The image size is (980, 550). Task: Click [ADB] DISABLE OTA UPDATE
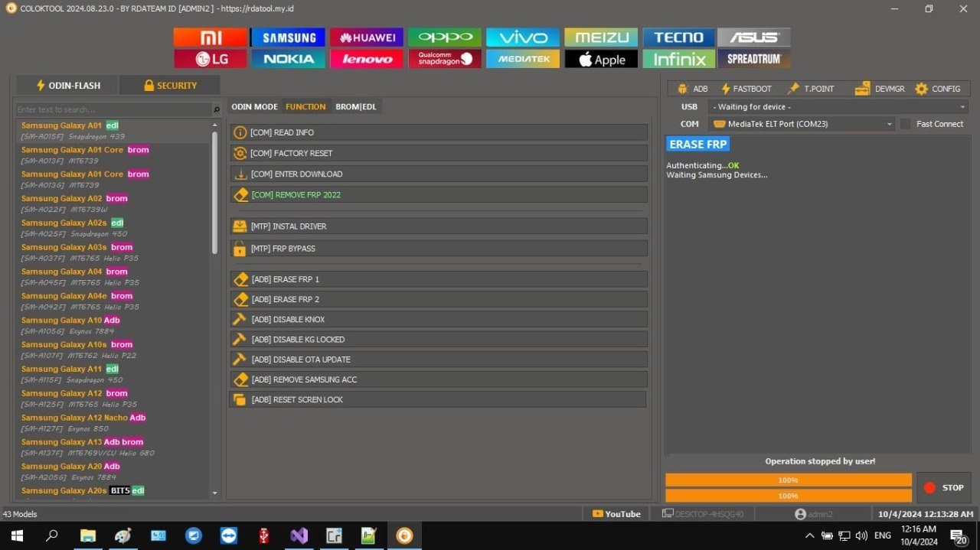439,360
